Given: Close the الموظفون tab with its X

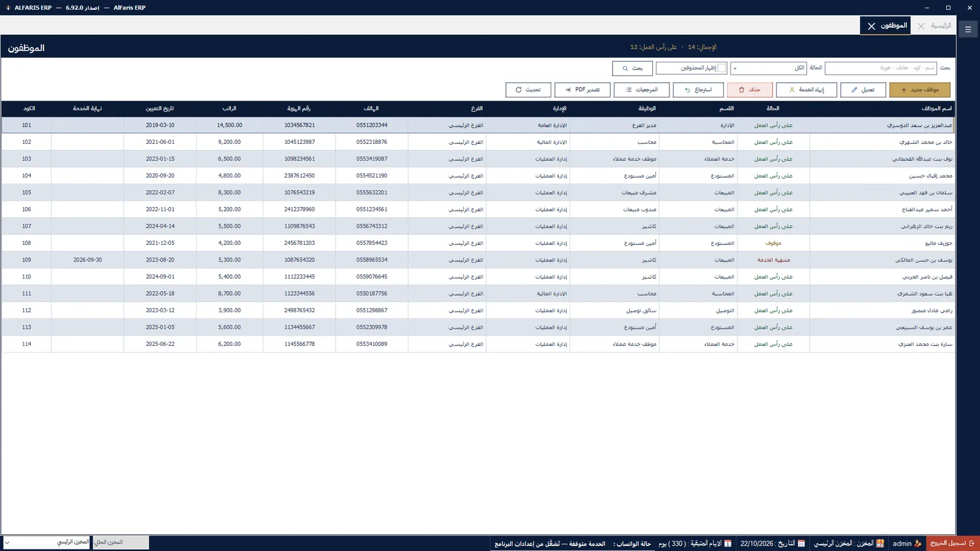Looking at the screenshot, I should tap(872, 26).
